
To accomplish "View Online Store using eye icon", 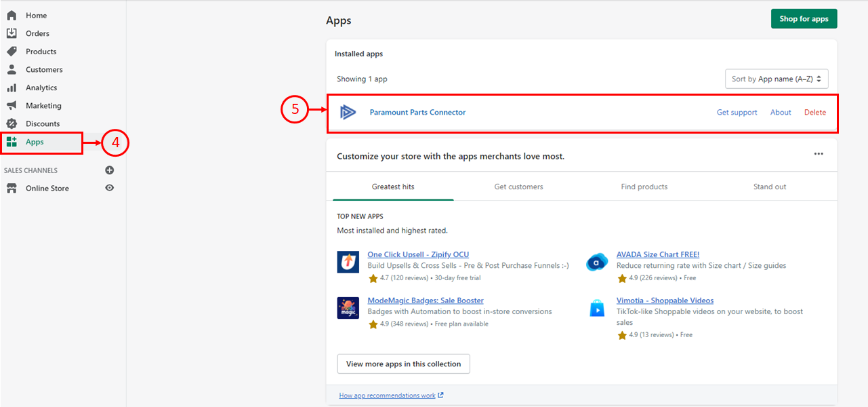I will (110, 188).
